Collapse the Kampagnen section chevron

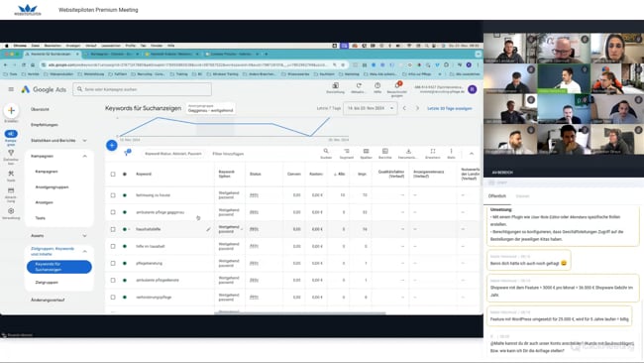(84, 157)
